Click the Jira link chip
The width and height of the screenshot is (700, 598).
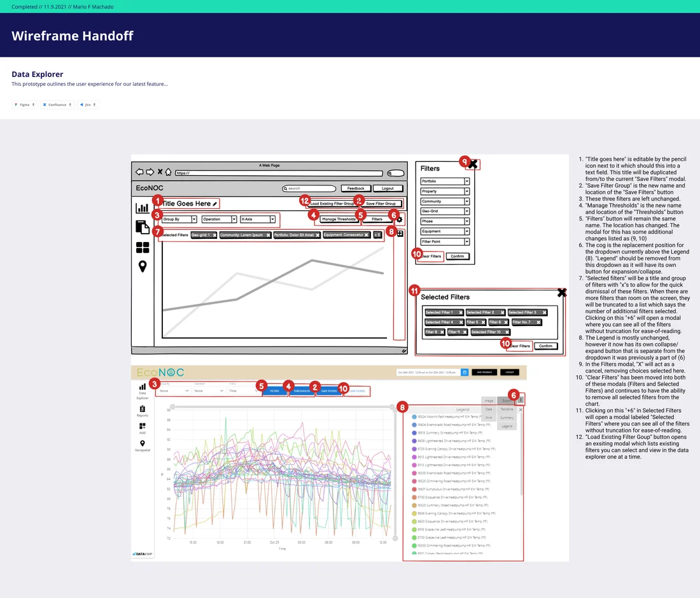88,104
